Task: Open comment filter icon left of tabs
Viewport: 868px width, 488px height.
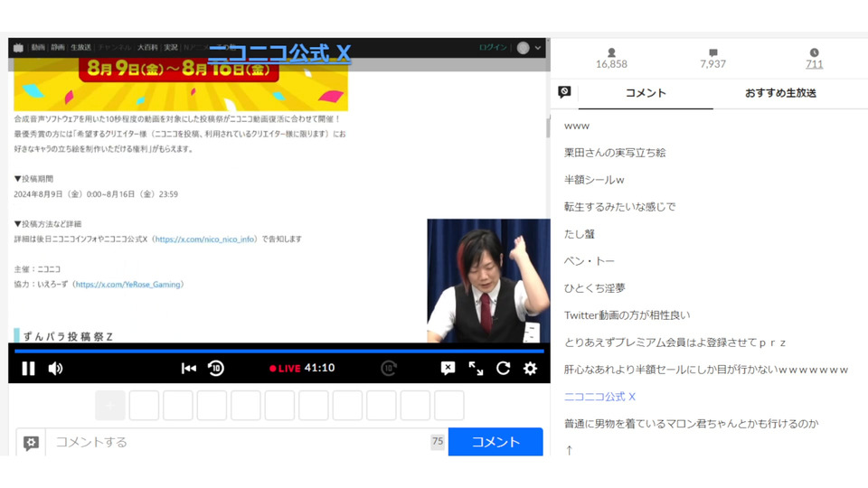Action: click(564, 92)
